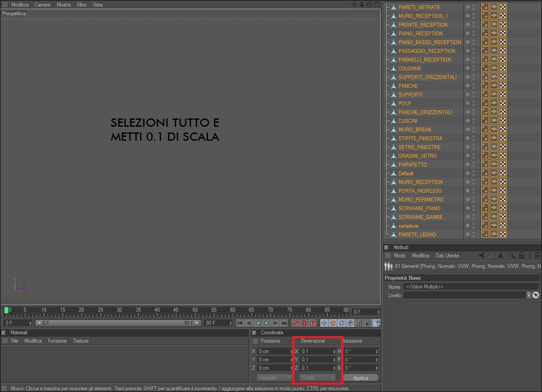
Task: Select UVW tag of FRONTE_RECEPTION
Action: tap(503, 24)
